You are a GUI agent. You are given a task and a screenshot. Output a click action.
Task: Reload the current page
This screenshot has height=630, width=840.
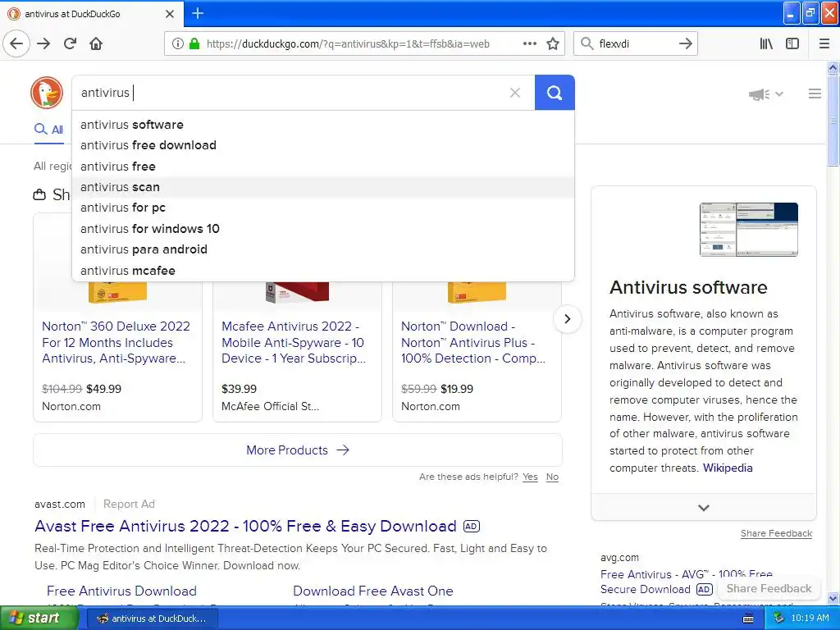70,43
